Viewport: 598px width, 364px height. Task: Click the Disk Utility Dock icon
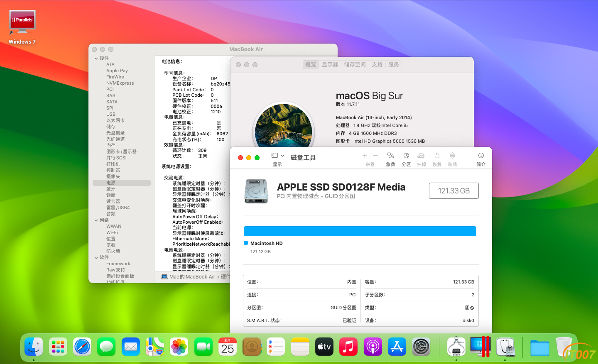(505, 347)
